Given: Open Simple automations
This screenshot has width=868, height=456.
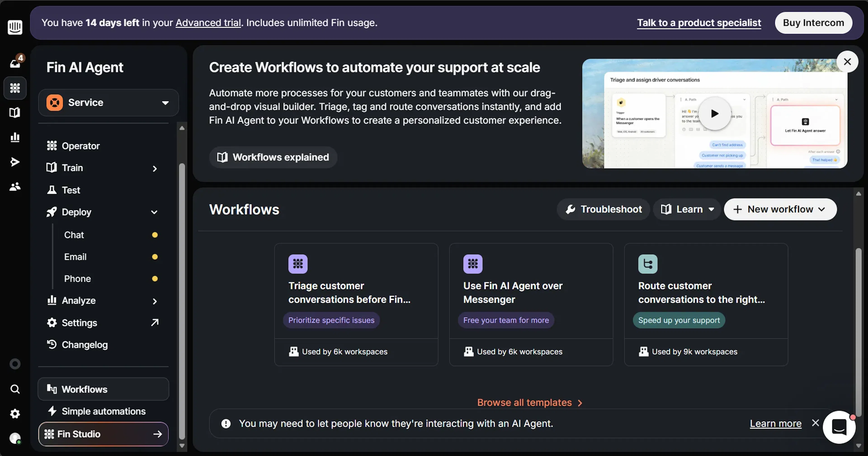Looking at the screenshot, I should (x=103, y=411).
